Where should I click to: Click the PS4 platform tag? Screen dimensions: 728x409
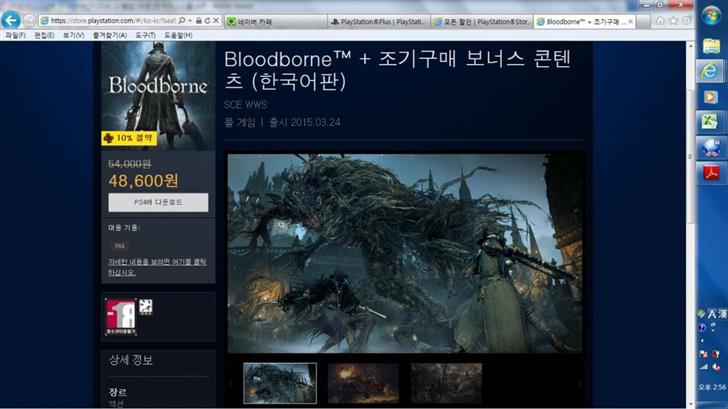click(x=120, y=245)
